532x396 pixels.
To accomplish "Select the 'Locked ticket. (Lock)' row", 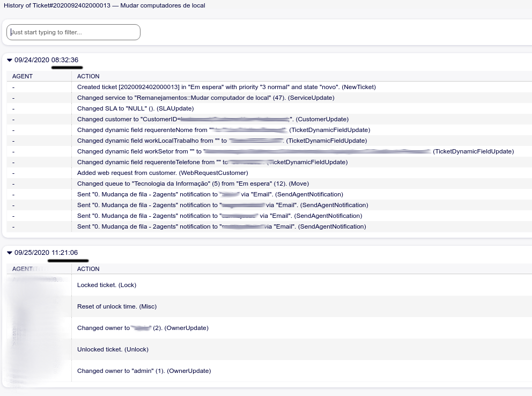I will (107, 285).
